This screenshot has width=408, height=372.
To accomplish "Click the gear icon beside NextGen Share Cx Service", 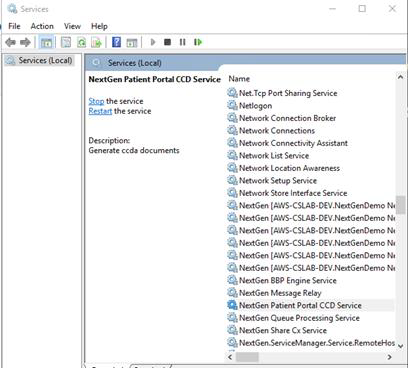I will [232, 330].
